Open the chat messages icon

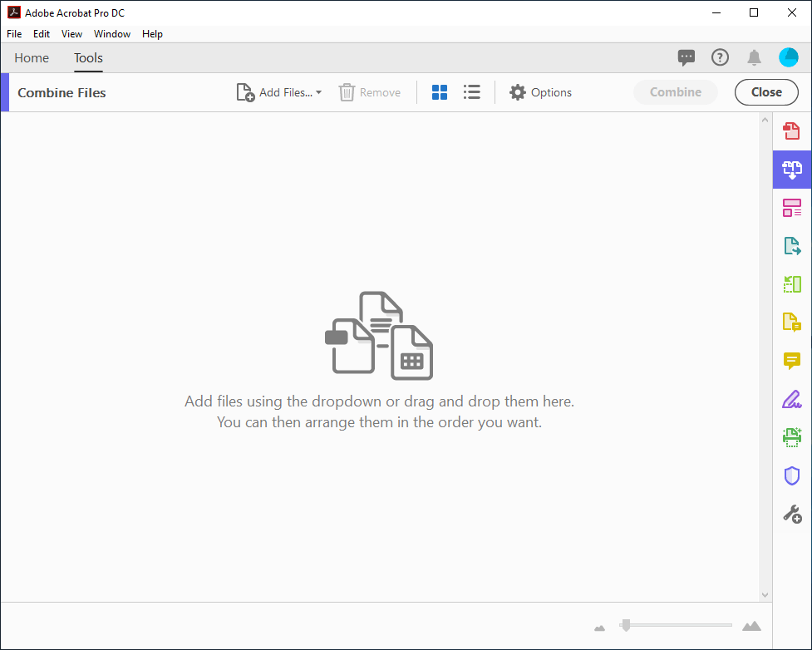click(x=687, y=57)
